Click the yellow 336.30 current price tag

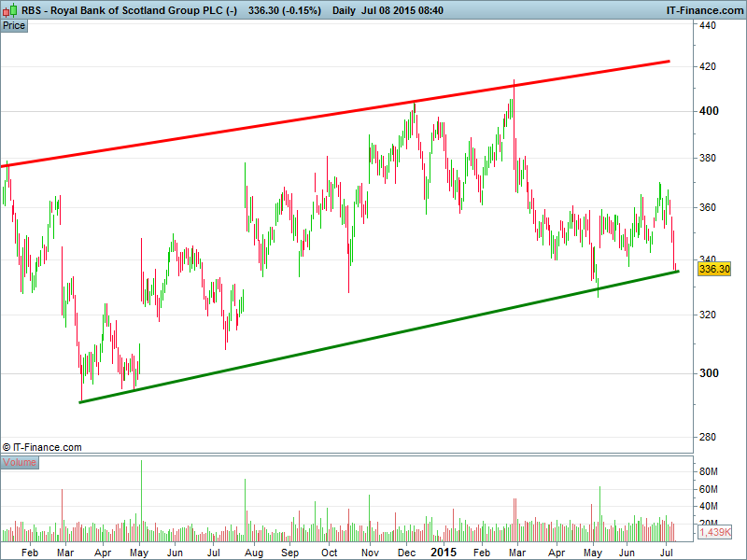pyautogui.click(x=713, y=269)
